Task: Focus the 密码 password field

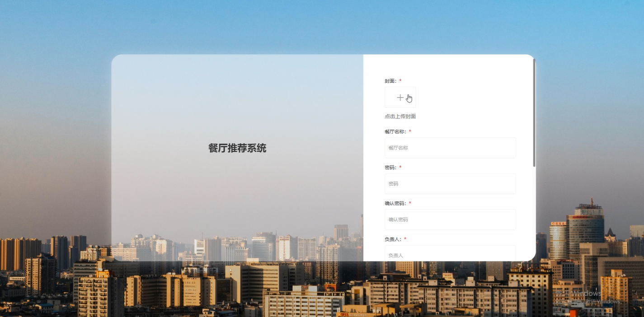Action: click(450, 184)
